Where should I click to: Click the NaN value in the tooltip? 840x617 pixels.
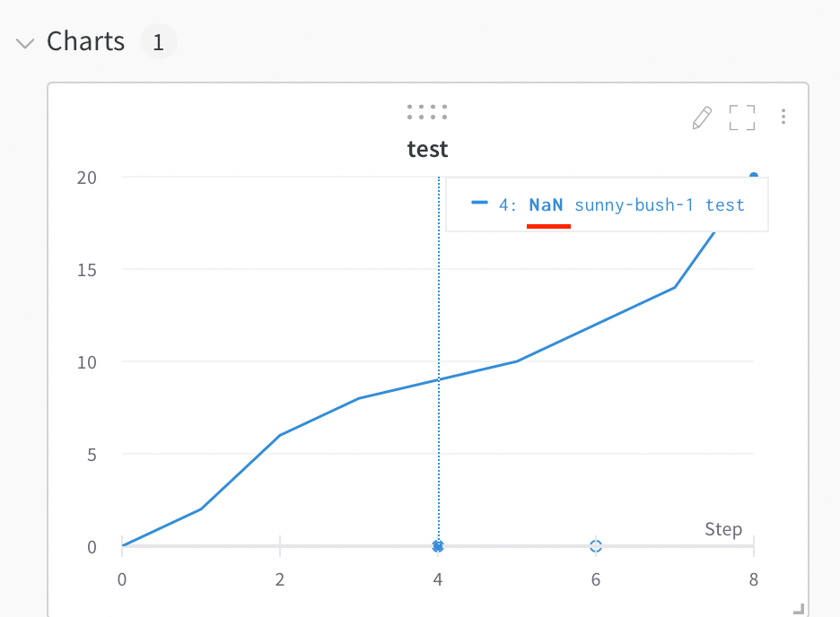click(x=546, y=204)
